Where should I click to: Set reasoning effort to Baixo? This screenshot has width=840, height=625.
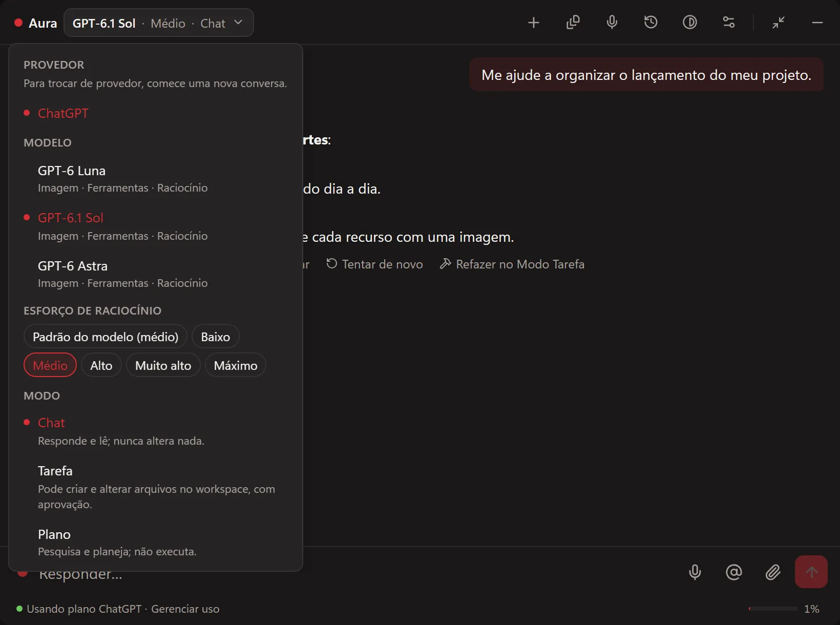point(216,337)
